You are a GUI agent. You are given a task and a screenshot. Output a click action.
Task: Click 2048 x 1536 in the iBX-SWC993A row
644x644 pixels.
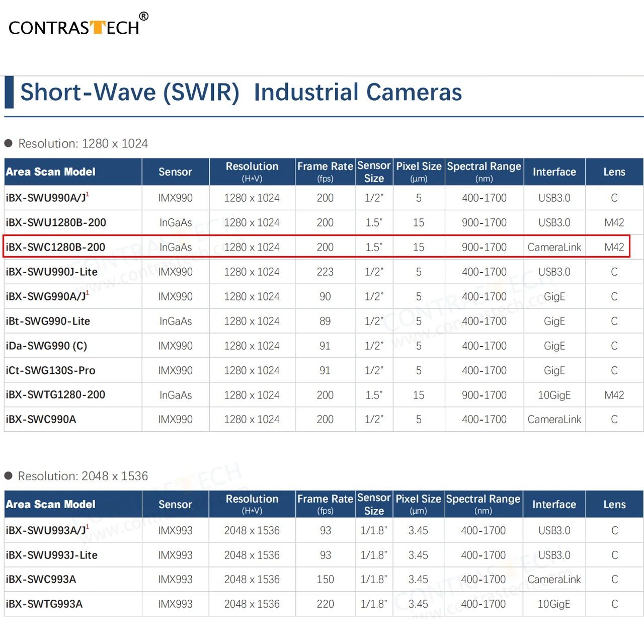point(252,579)
